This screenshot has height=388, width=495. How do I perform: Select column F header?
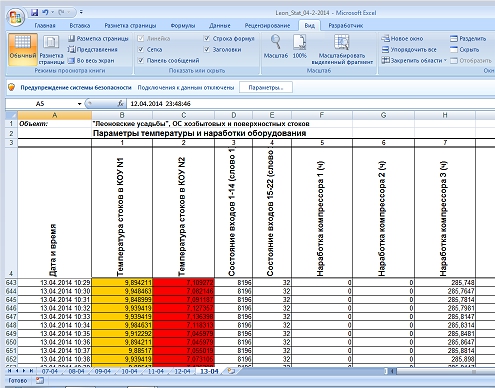coord(322,115)
